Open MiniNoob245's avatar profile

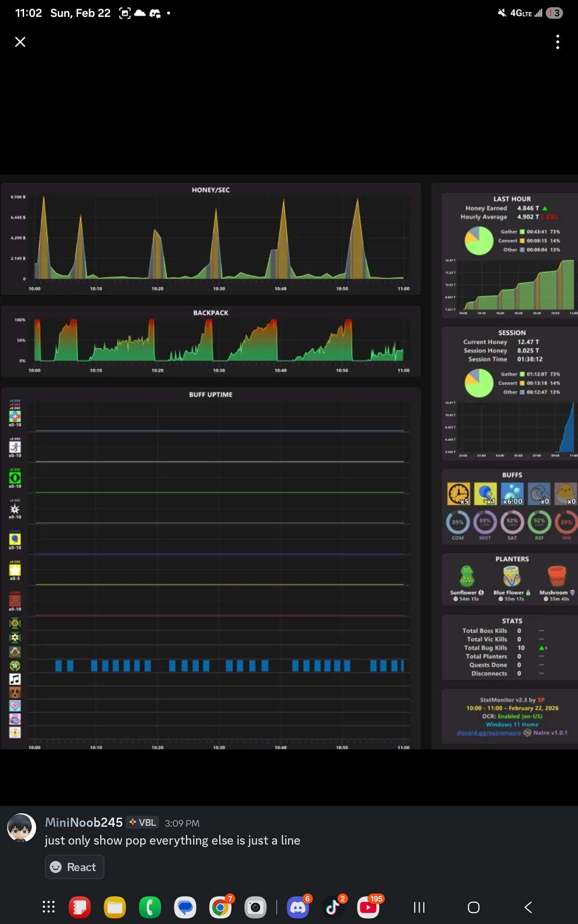[22, 828]
